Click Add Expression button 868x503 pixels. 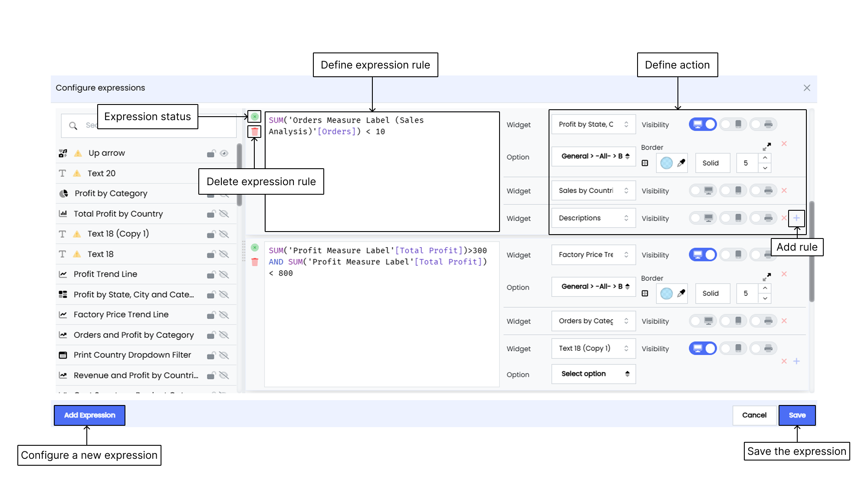(90, 415)
